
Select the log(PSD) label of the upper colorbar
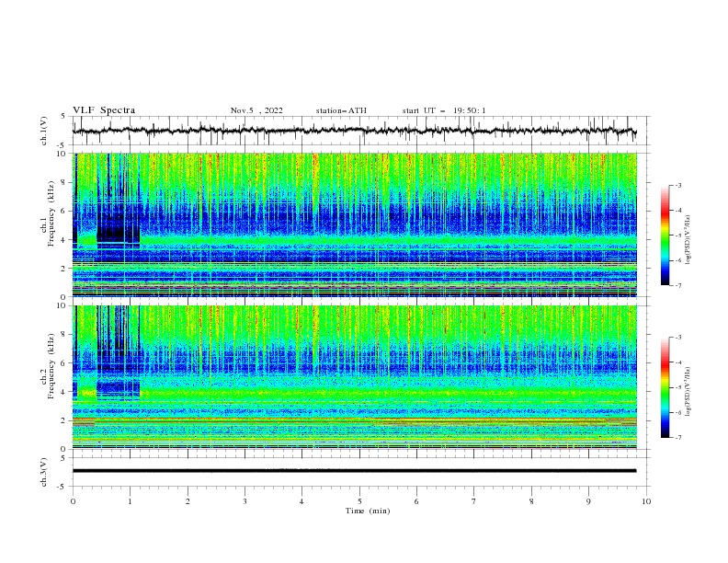click(688, 240)
